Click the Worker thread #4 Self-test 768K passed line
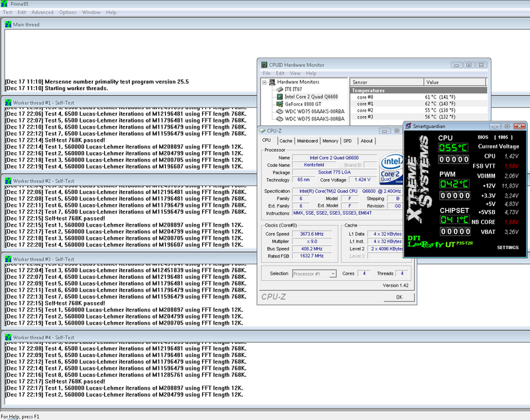The width and height of the screenshot is (530, 420). pyautogui.click(x=55, y=382)
